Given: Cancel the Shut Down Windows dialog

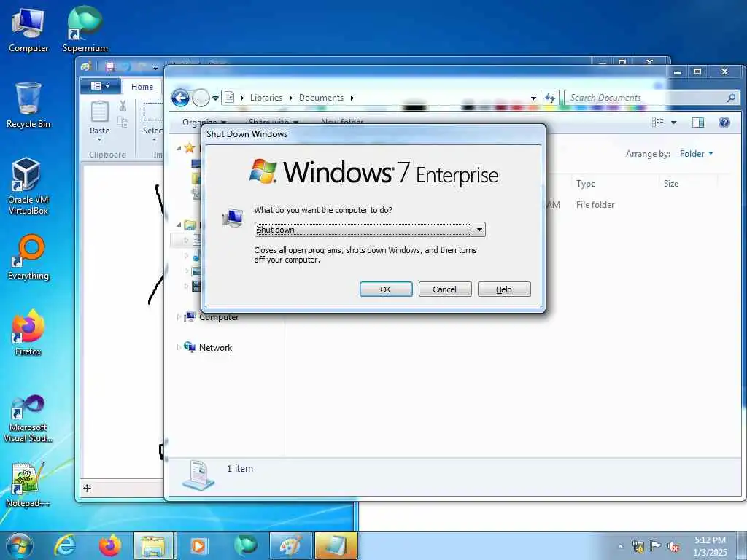Looking at the screenshot, I should [445, 289].
